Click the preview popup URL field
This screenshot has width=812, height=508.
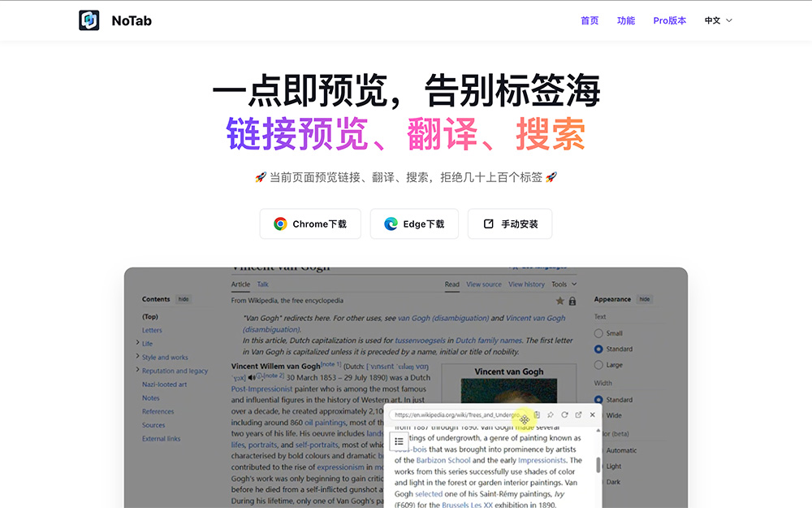click(x=458, y=415)
